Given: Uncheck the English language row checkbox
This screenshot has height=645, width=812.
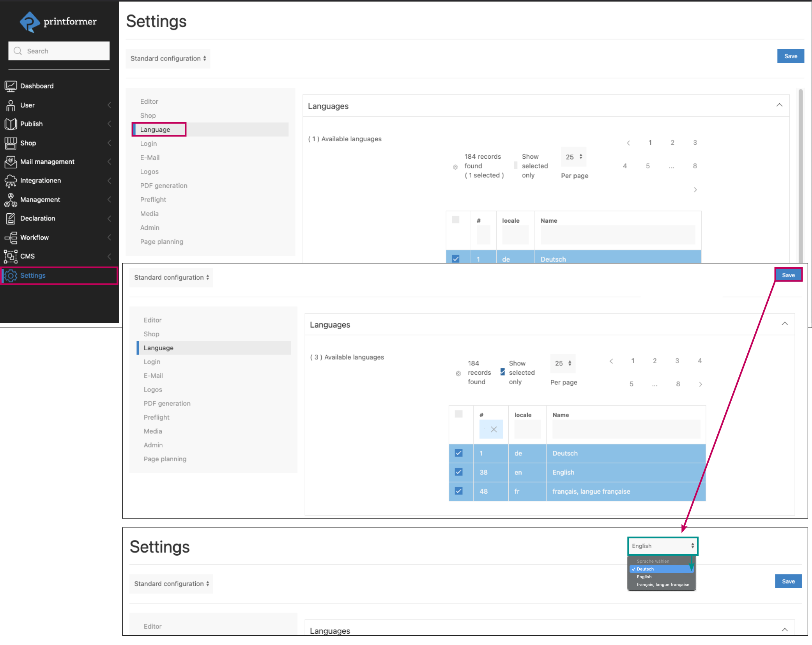Looking at the screenshot, I should pos(458,472).
